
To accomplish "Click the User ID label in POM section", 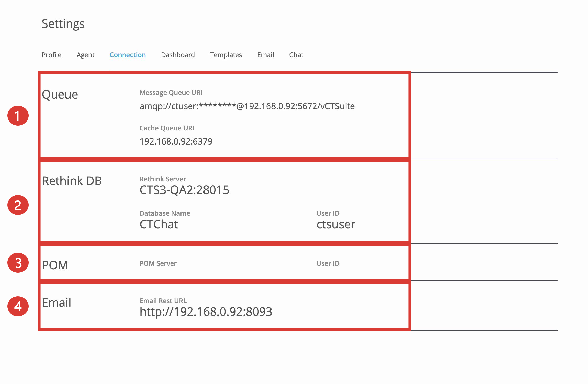I will 328,263.
